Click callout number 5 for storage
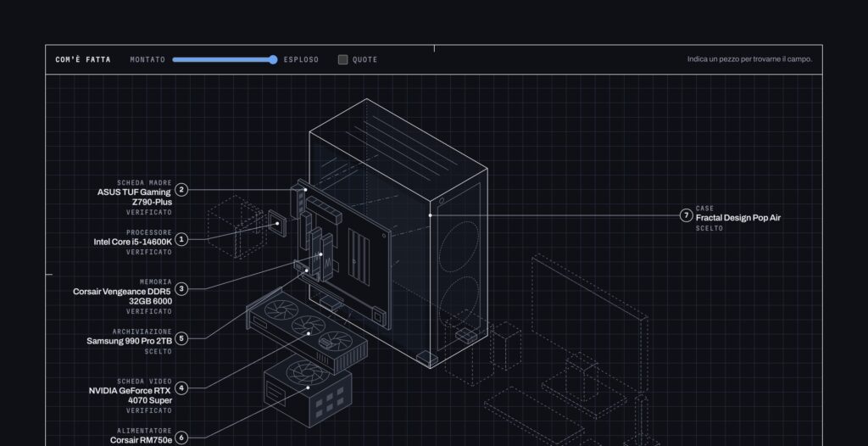Viewport: 868px width, 446px height. click(181, 338)
